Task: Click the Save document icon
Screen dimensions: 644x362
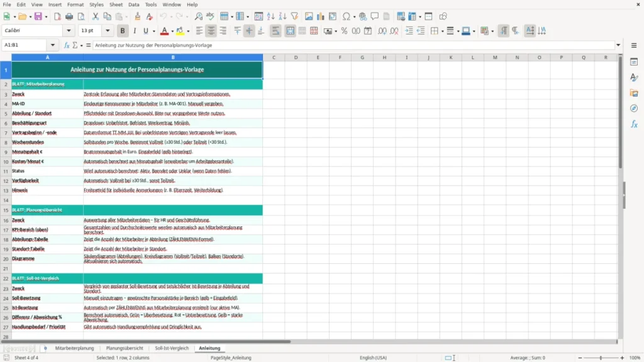Action: (x=38, y=16)
